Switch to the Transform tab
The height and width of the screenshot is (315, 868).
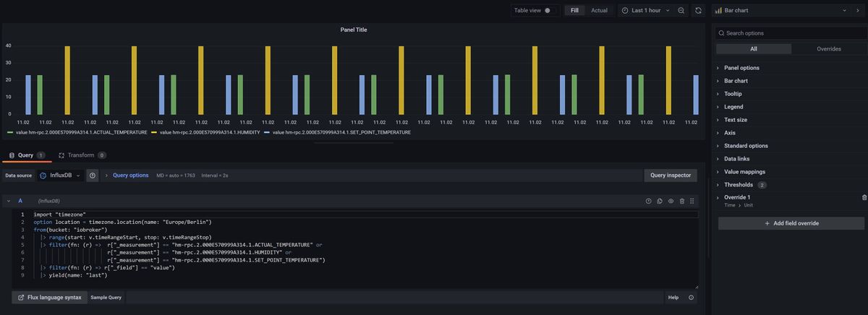81,155
